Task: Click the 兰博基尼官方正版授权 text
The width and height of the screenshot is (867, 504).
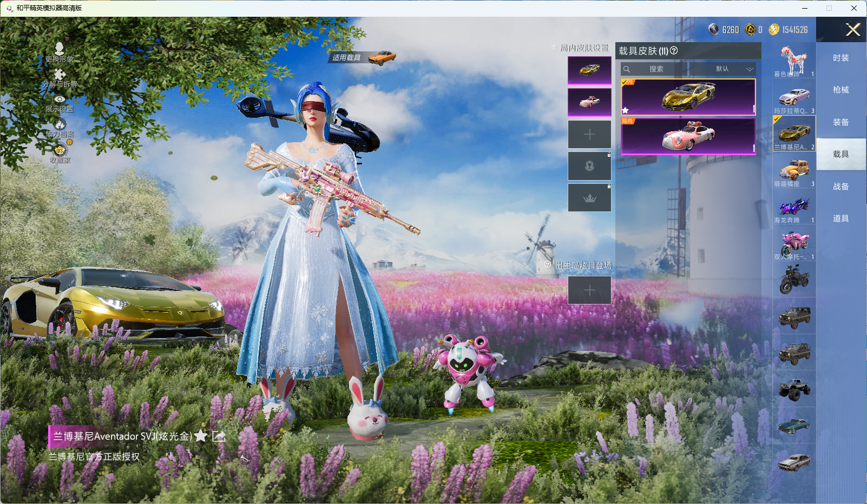Action: (94, 456)
